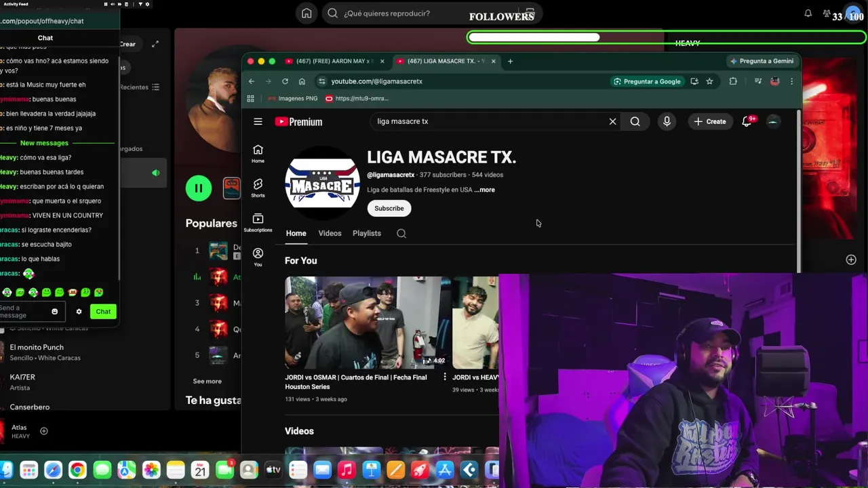The height and width of the screenshot is (488, 868).
Task: Open the YouTube hamburger guide menu
Action: click(258, 121)
